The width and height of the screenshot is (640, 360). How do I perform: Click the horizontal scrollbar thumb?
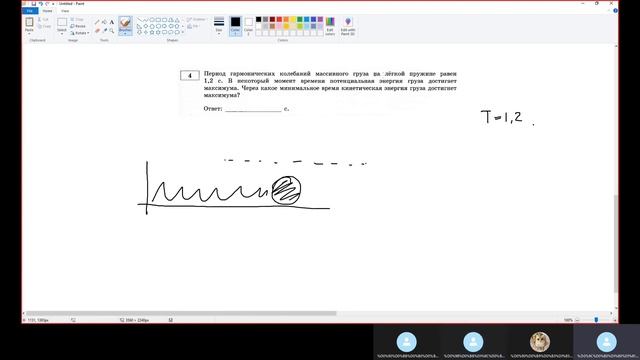coord(181,313)
